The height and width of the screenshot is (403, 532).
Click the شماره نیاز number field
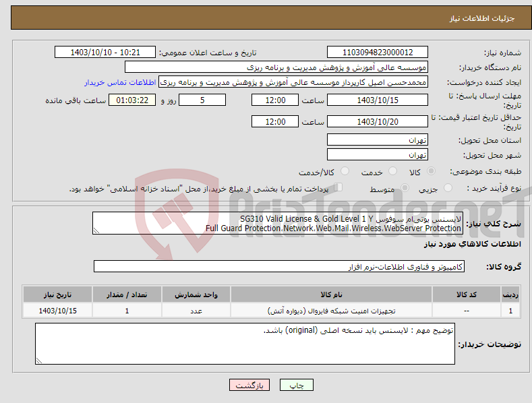click(x=378, y=53)
